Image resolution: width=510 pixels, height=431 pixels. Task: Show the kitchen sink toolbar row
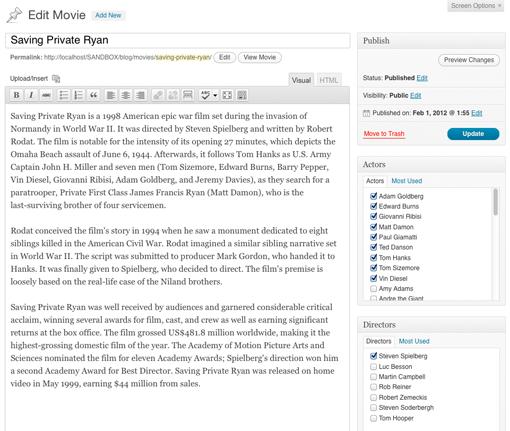(242, 95)
